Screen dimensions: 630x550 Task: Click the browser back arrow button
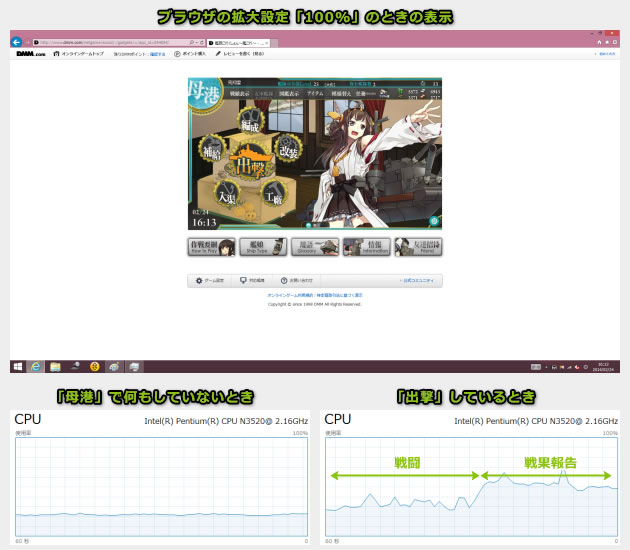16,42
